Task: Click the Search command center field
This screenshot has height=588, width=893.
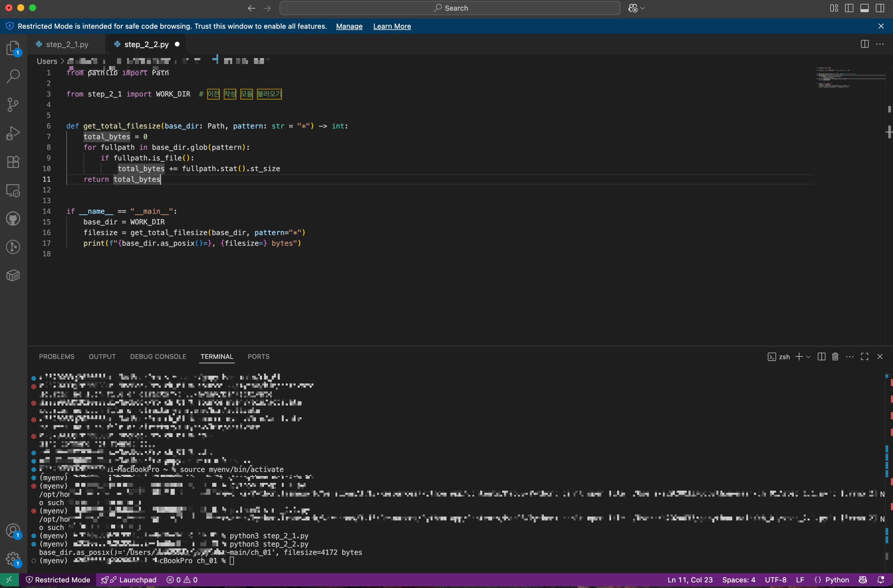Action: [449, 8]
